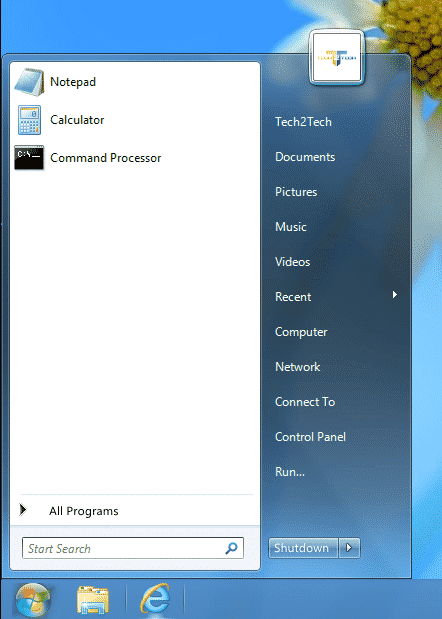
Task: Click the Windows Start orb
Action: (33, 600)
